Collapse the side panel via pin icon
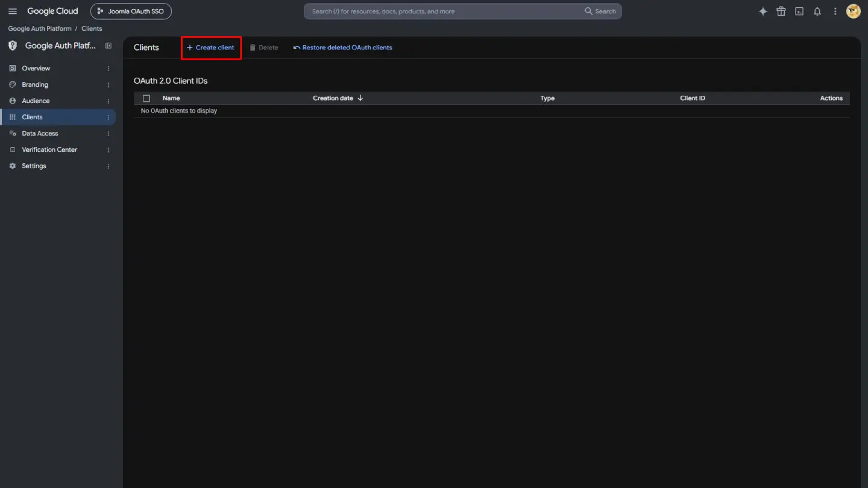 [x=108, y=46]
